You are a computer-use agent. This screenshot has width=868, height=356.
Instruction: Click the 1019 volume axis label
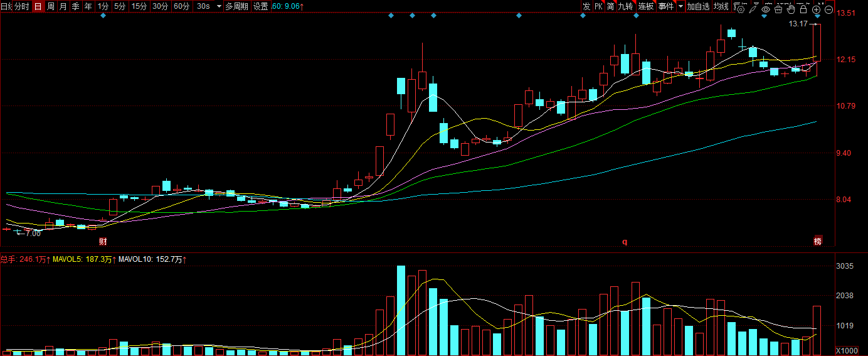click(845, 326)
